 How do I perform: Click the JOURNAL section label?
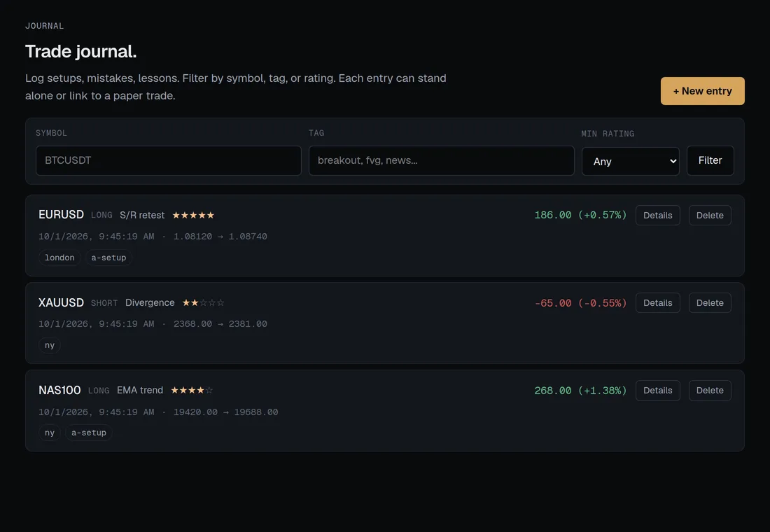coord(44,26)
